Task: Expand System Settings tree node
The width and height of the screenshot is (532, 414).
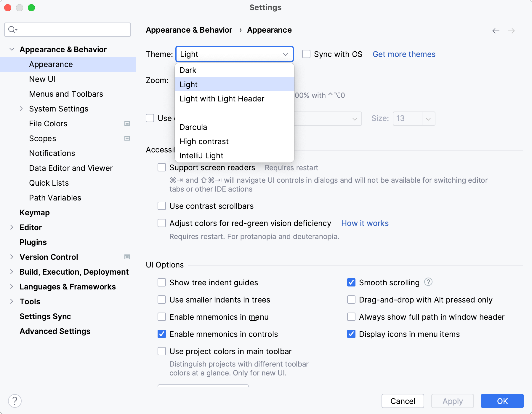Action: [21, 109]
